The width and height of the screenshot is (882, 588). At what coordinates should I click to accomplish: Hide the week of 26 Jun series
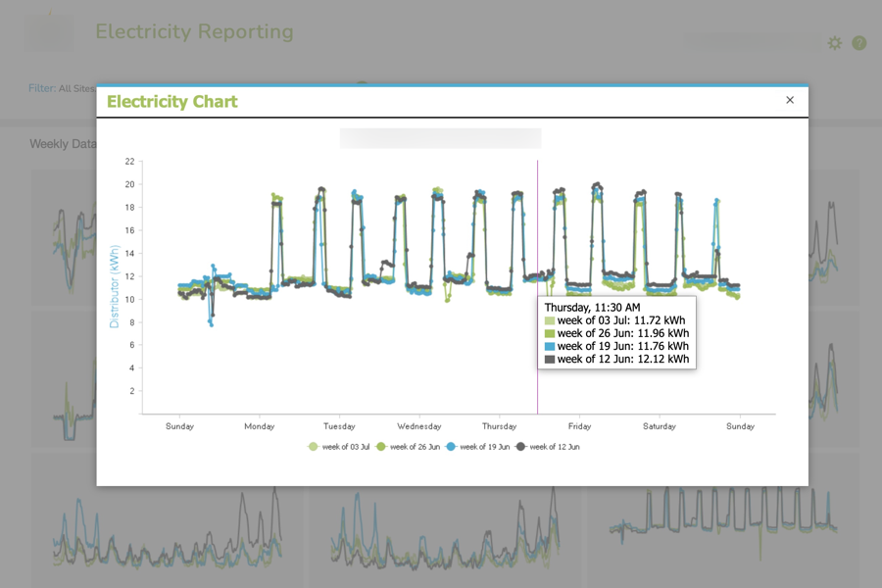tap(409, 447)
